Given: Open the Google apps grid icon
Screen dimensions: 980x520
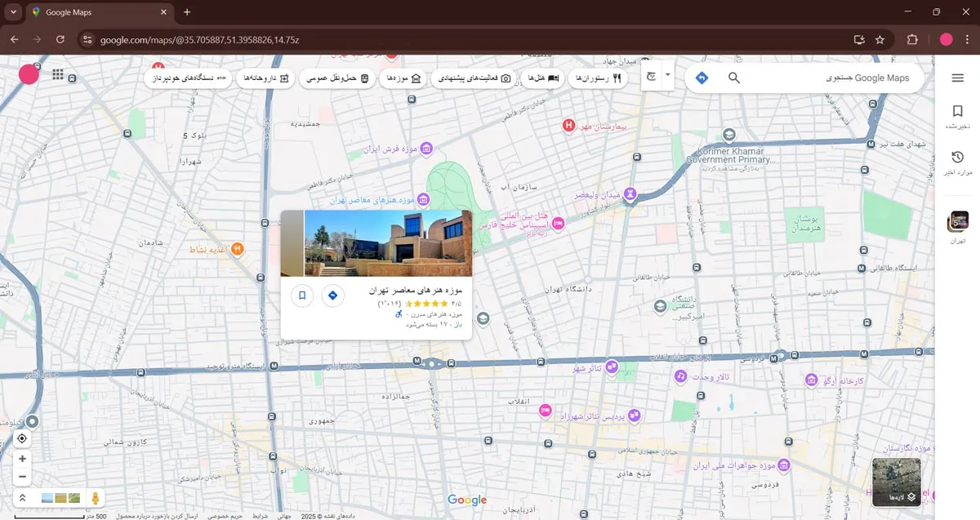Looking at the screenshot, I should pos(58,74).
